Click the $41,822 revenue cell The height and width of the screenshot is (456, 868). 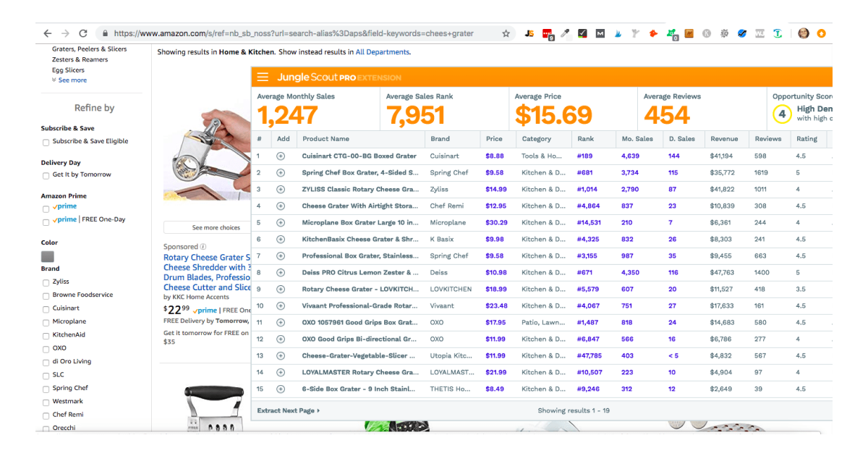[x=722, y=189]
